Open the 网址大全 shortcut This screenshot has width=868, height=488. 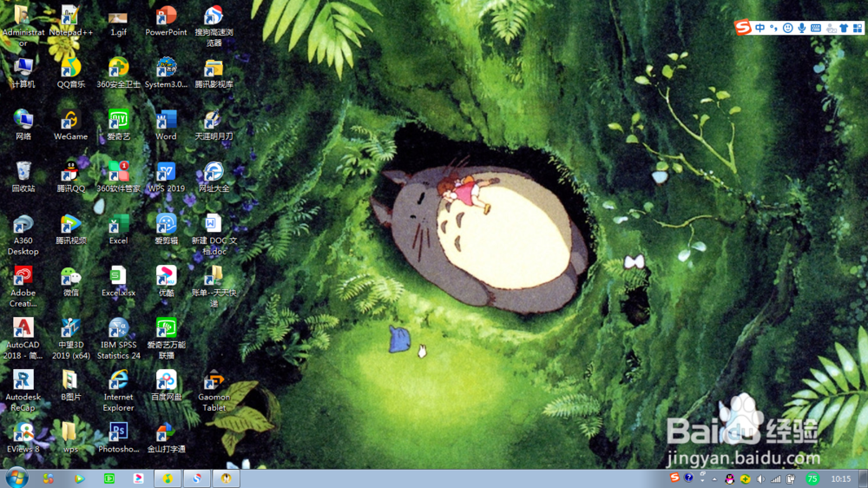pos(214,177)
